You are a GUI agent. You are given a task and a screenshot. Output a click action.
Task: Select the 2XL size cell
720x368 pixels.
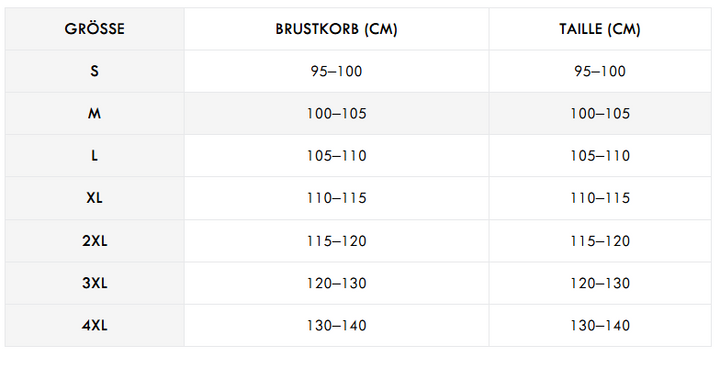point(95,241)
